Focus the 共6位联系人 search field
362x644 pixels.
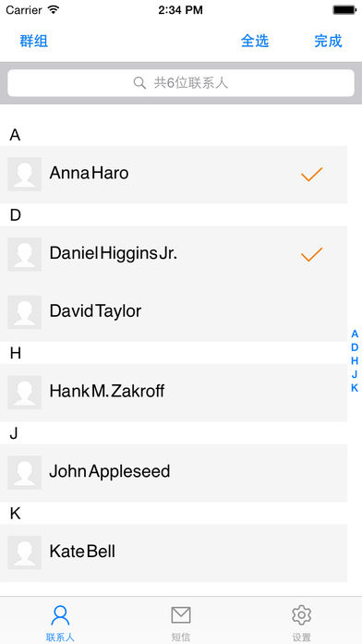pos(181,83)
